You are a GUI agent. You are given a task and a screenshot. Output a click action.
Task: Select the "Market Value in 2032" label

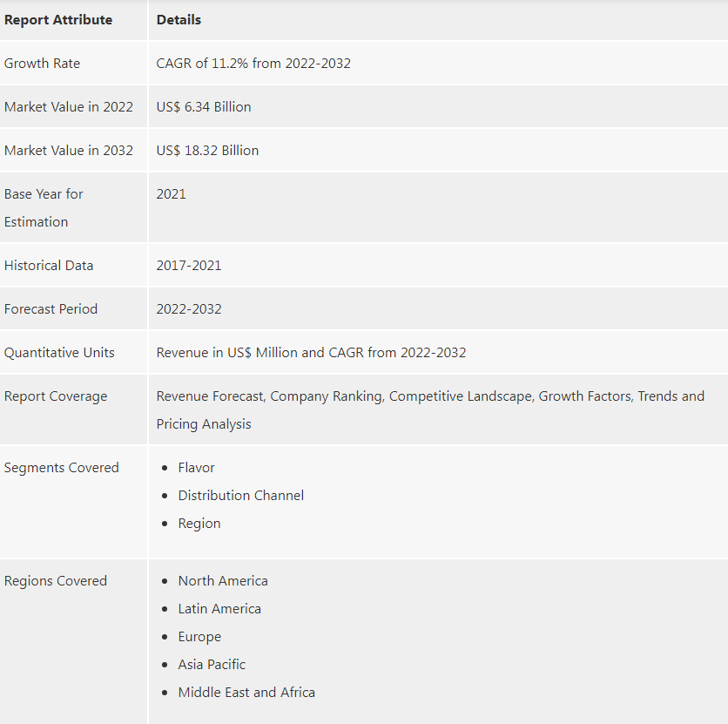tap(69, 150)
